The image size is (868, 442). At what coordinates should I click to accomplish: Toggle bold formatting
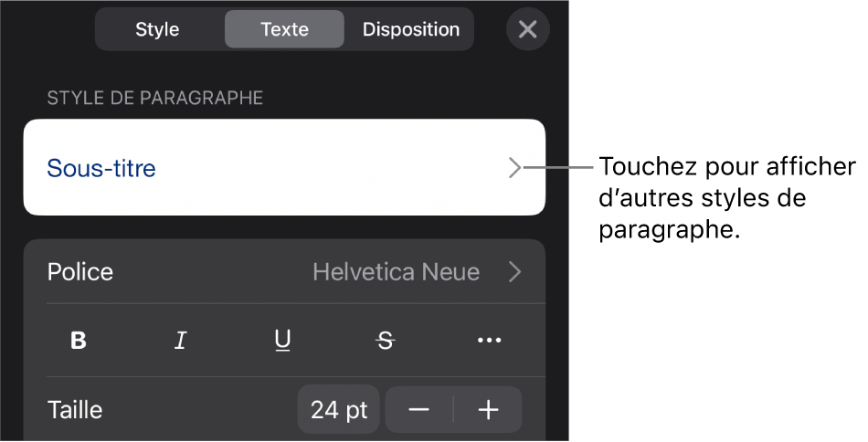(79, 341)
